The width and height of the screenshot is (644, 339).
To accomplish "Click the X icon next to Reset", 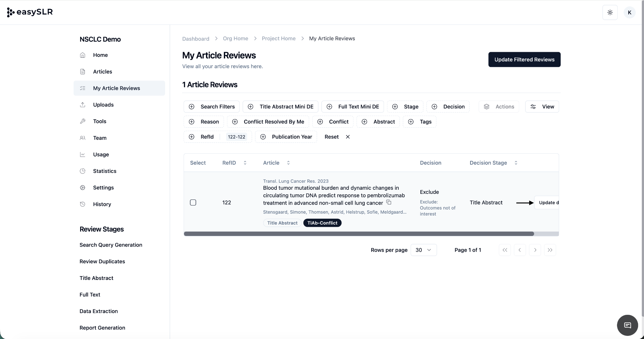I will pos(347,137).
